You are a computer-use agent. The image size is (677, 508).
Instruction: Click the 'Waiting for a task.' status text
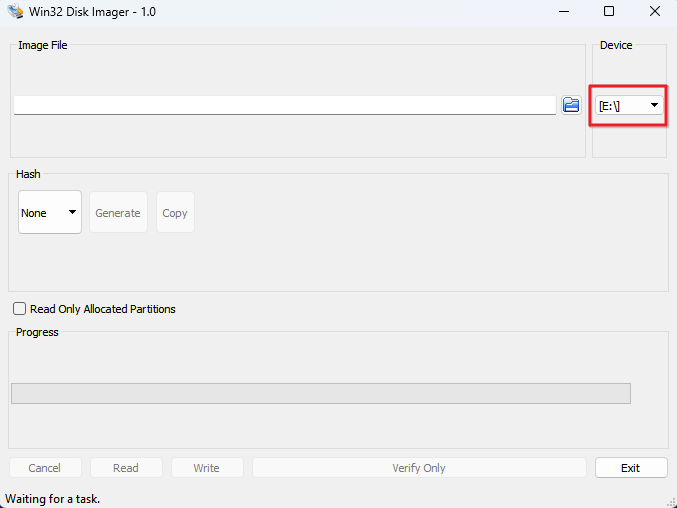pyautogui.click(x=53, y=499)
